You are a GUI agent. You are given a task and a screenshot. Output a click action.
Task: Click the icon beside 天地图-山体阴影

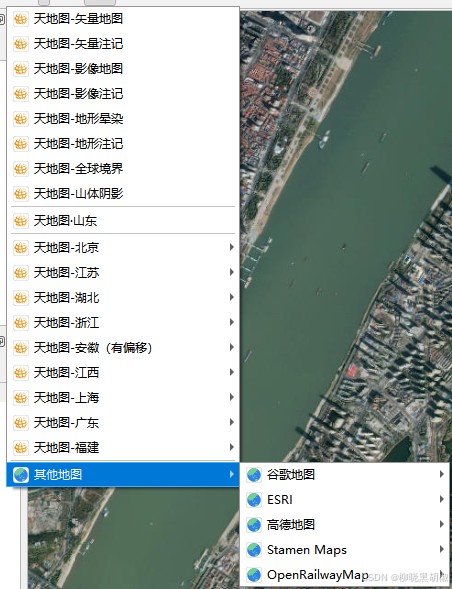click(x=21, y=194)
